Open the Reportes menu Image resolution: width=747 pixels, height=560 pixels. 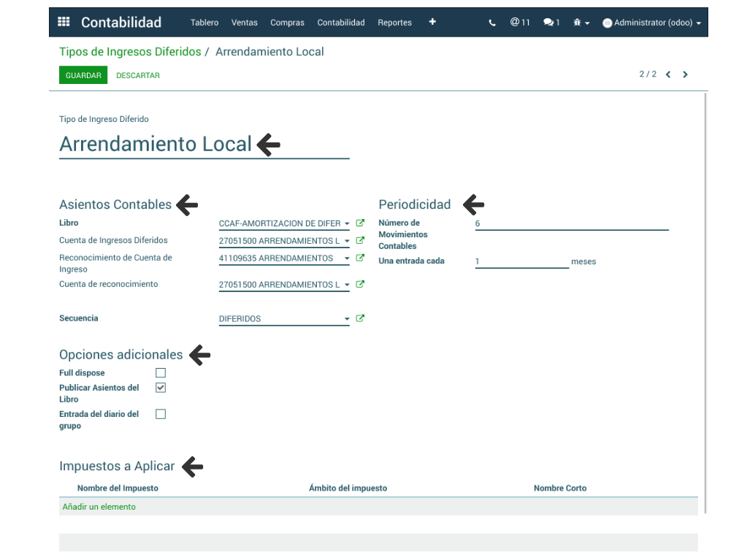[x=394, y=23]
